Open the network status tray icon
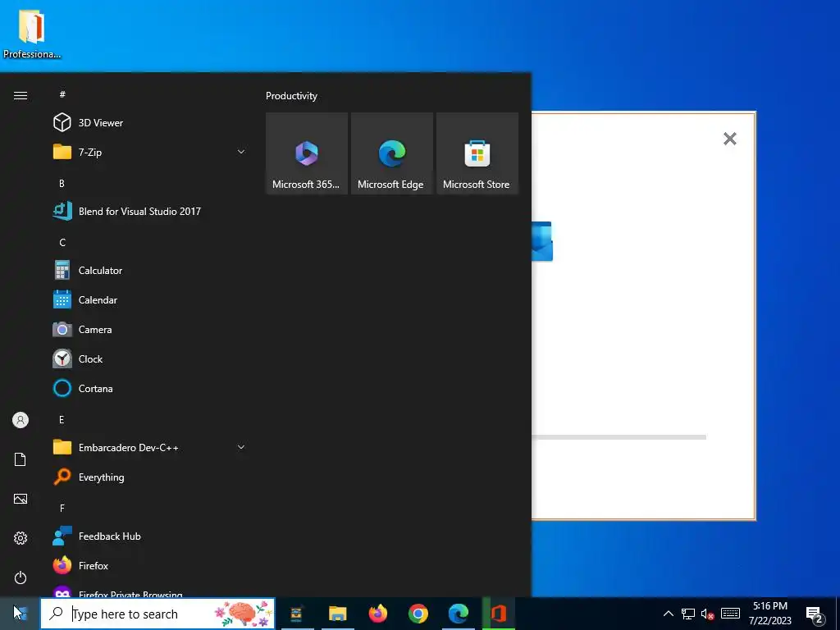The height and width of the screenshot is (630, 840). tap(688, 614)
